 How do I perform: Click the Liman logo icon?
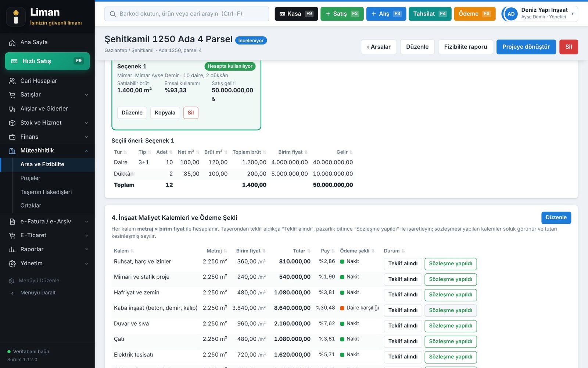click(x=16, y=17)
